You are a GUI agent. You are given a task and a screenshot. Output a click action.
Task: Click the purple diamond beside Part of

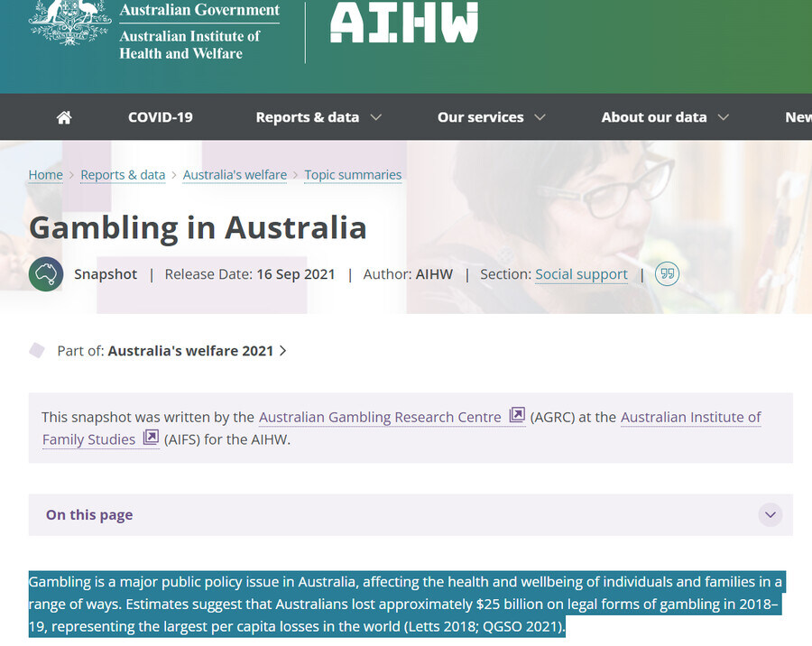coord(37,350)
